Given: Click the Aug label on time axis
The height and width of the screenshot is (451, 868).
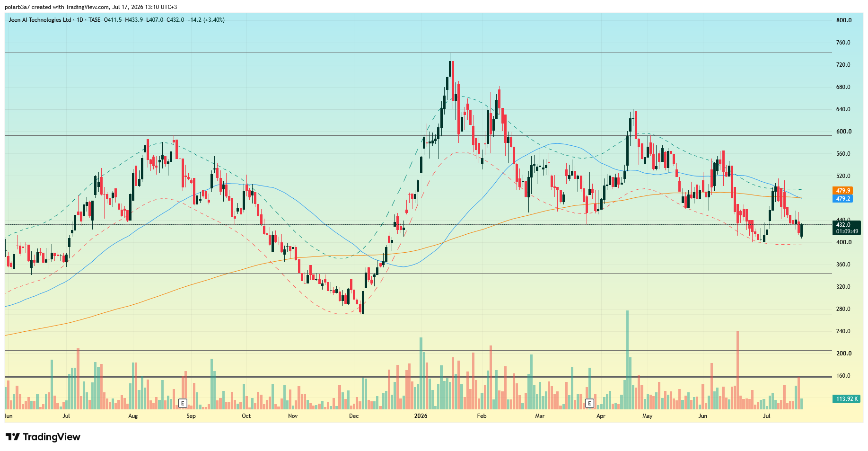Looking at the screenshot, I should pos(133,416).
